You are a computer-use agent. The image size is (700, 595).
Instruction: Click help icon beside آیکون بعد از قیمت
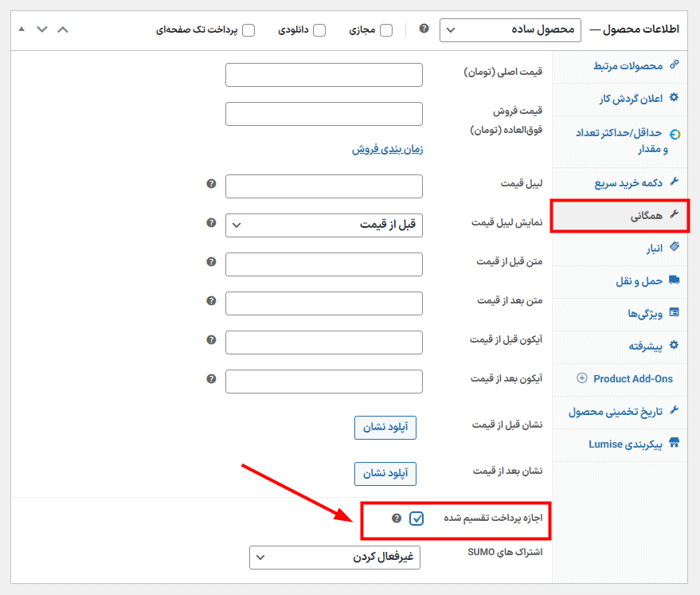pyautogui.click(x=211, y=379)
